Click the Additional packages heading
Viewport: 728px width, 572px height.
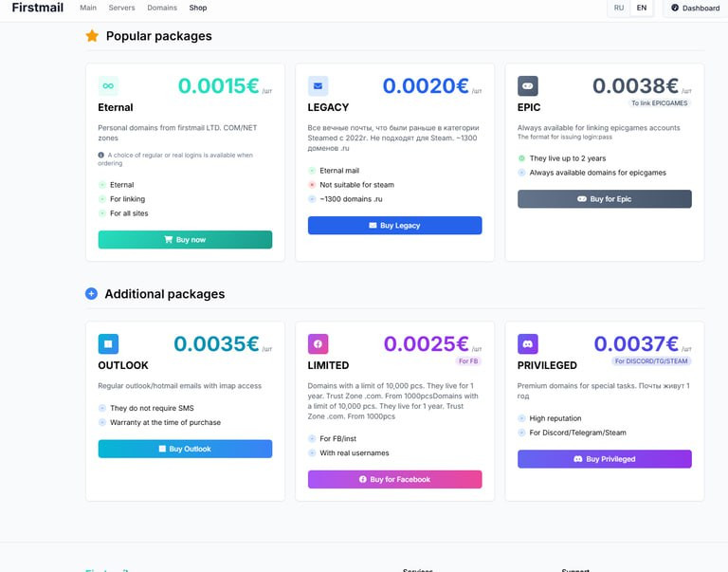pos(164,294)
